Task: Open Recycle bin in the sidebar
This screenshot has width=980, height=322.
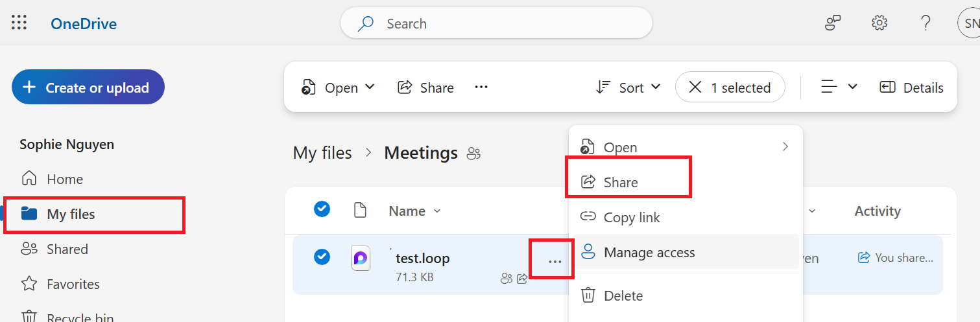Action: (x=80, y=318)
